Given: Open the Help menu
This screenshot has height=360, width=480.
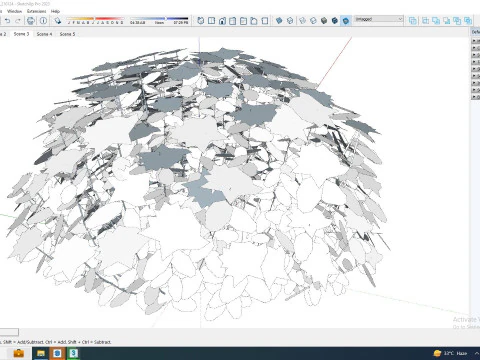Looking at the screenshot, I should [55, 11].
